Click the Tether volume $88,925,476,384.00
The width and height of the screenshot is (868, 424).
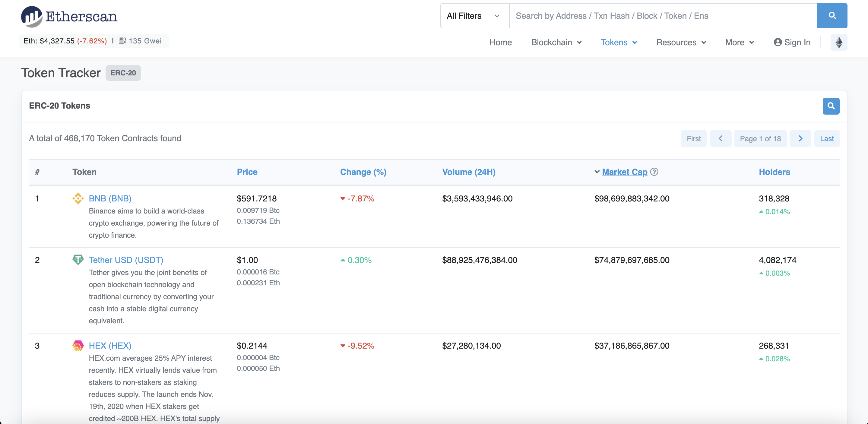[x=480, y=260]
